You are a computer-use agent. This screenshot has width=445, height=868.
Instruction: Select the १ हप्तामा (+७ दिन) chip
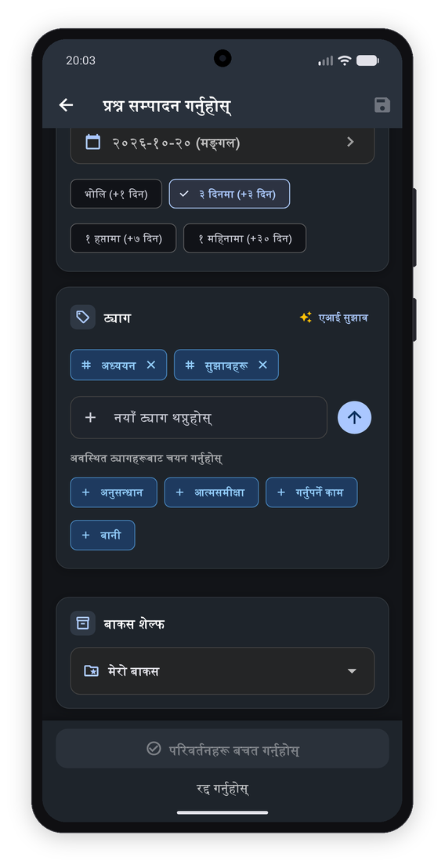point(123,238)
